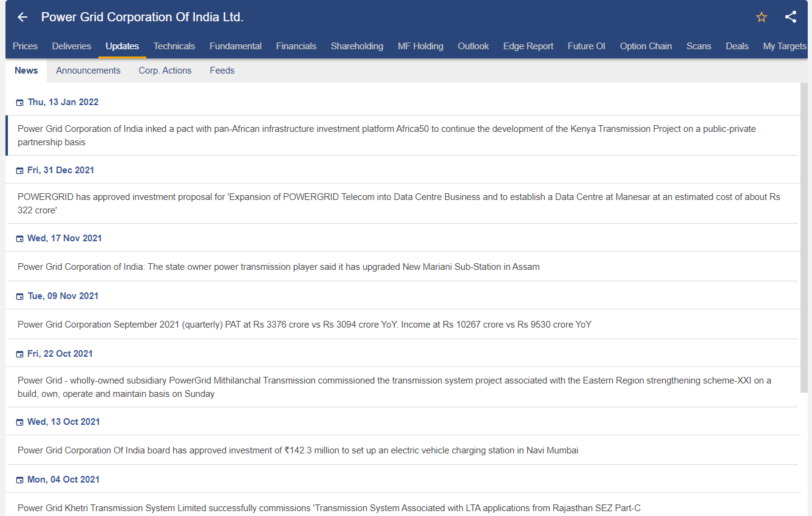The width and height of the screenshot is (812, 516).
Task: Open news about Manesar Data Centre investment
Action: pyautogui.click(x=402, y=204)
